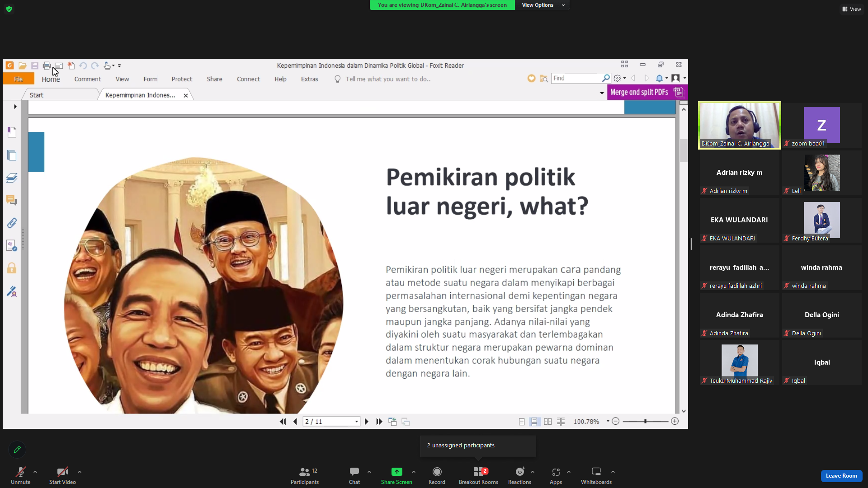Expand the View Options dropdown
The image size is (868, 488).
[x=543, y=5]
